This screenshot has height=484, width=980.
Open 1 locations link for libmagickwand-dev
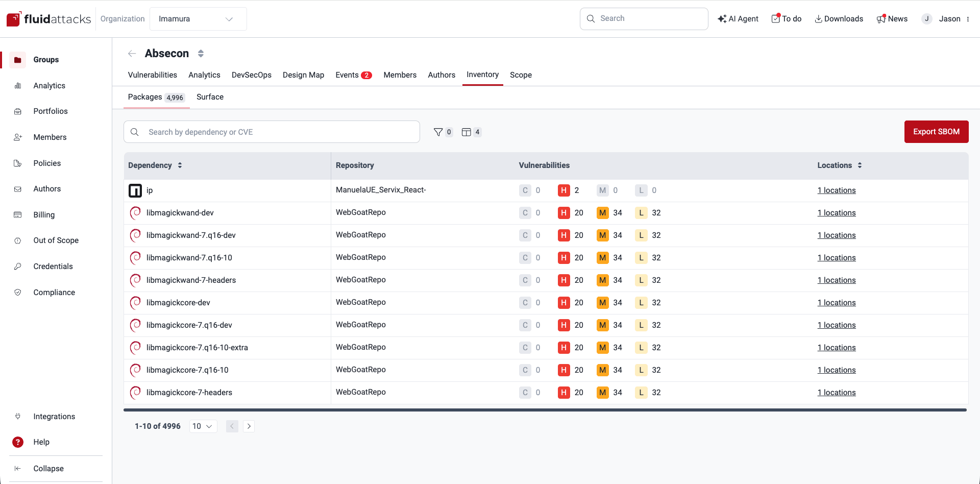tap(837, 212)
